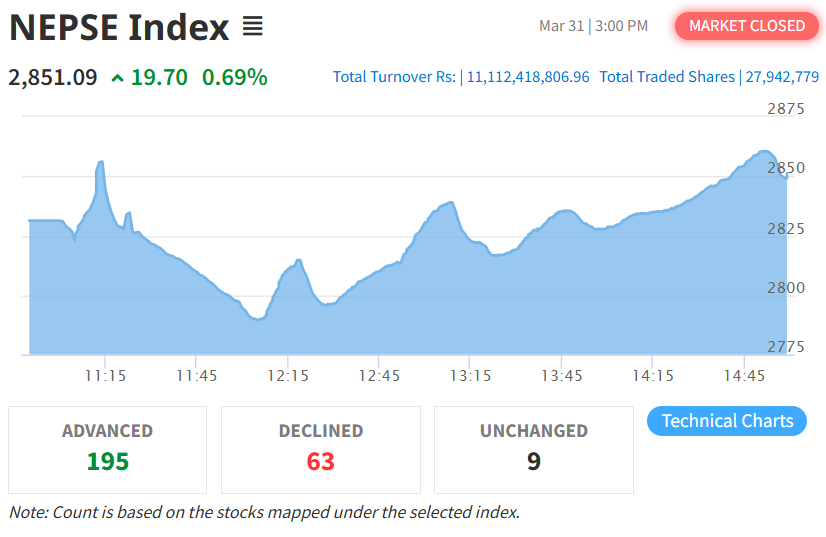Click the 0.69% percentage change
Screen dimensions: 826x537
234,77
